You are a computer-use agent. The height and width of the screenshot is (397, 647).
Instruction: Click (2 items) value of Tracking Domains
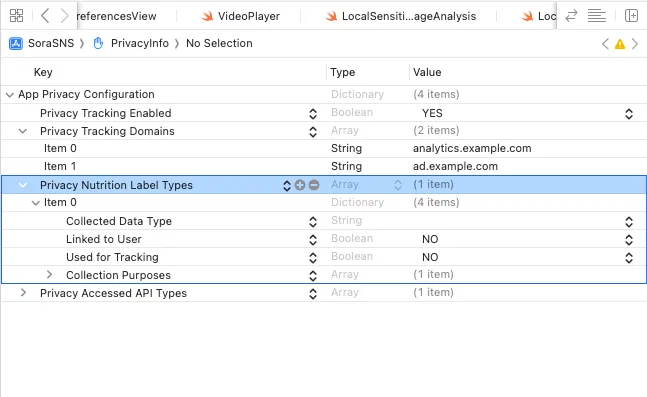436,130
